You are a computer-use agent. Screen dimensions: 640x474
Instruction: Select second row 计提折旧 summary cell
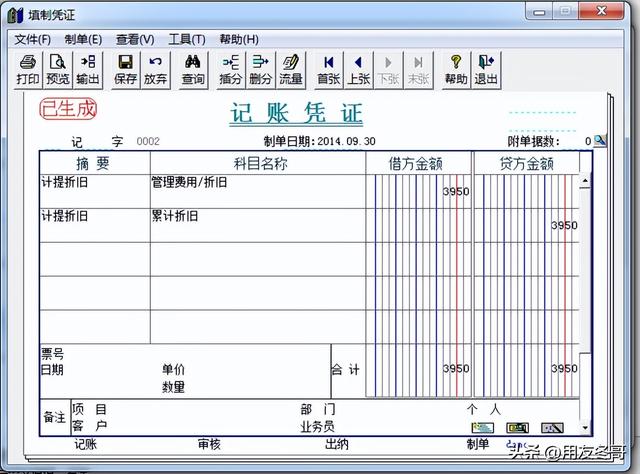[x=95, y=225]
